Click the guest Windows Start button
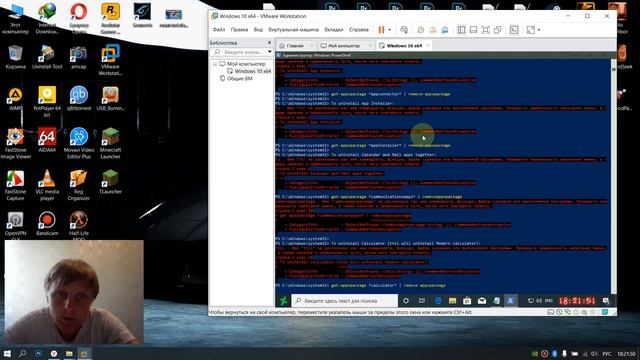The image size is (640, 360). (283, 301)
